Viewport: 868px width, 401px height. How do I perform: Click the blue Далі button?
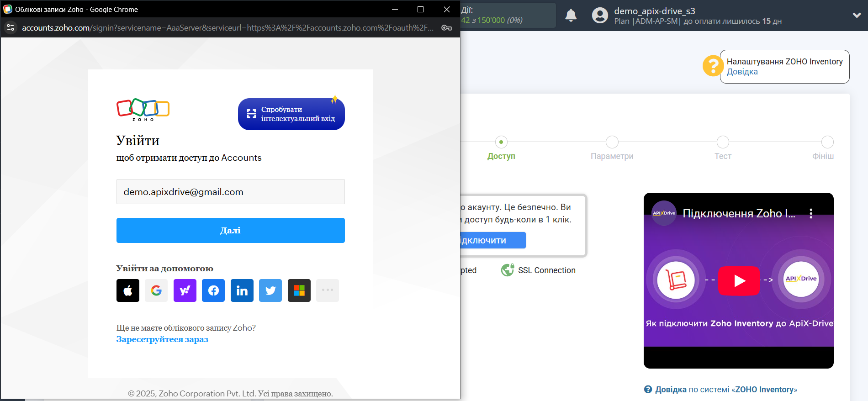[x=231, y=230]
